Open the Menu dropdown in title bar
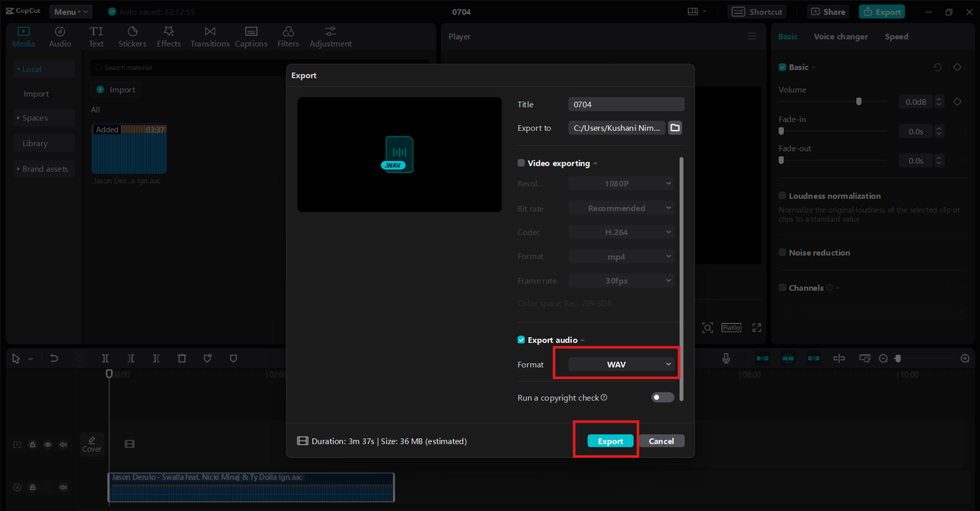This screenshot has height=511, width=980. [x=70, y=11]
